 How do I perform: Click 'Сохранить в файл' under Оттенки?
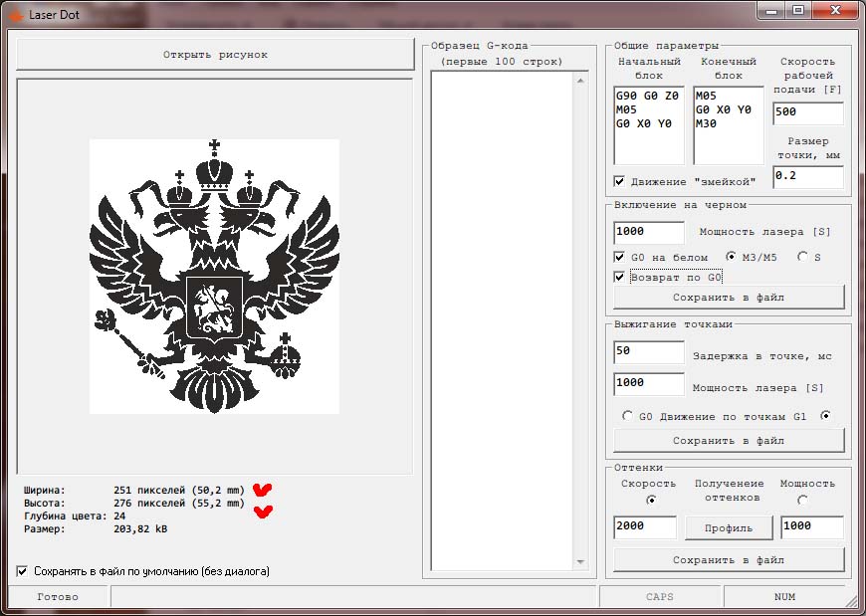(x=729, y=559)
